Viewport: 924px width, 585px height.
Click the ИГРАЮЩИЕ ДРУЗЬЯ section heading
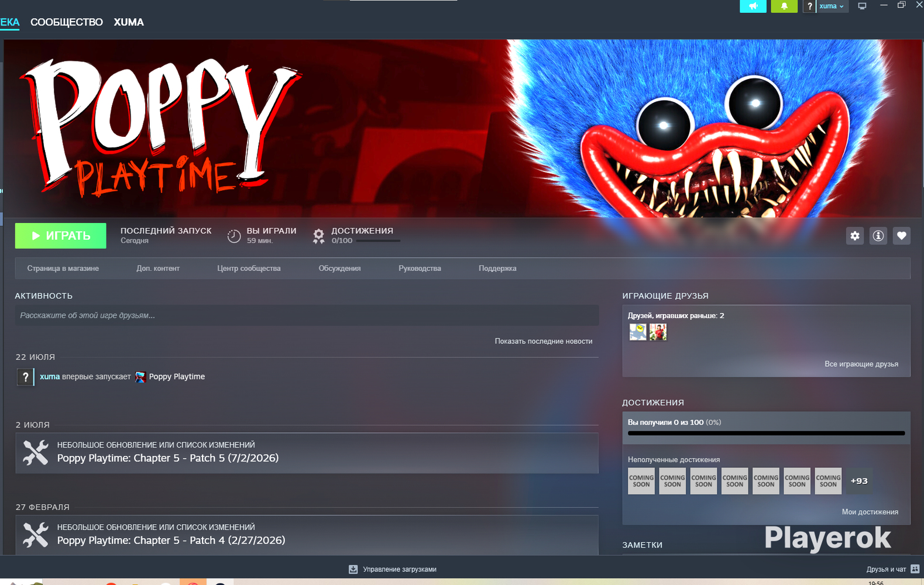[665, 296]
